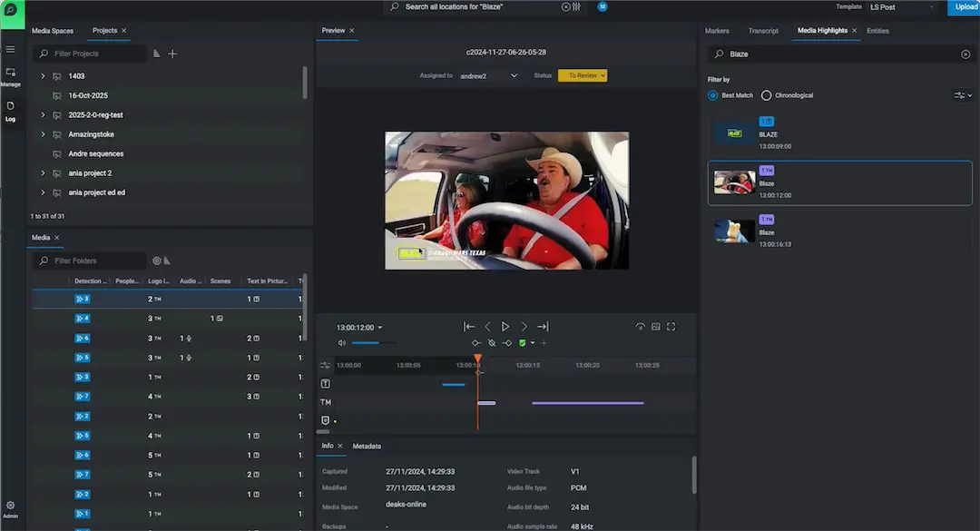Open the Log section in left sidebar
The height and width of the screenshot is (531, 980).
coord(11,110)
